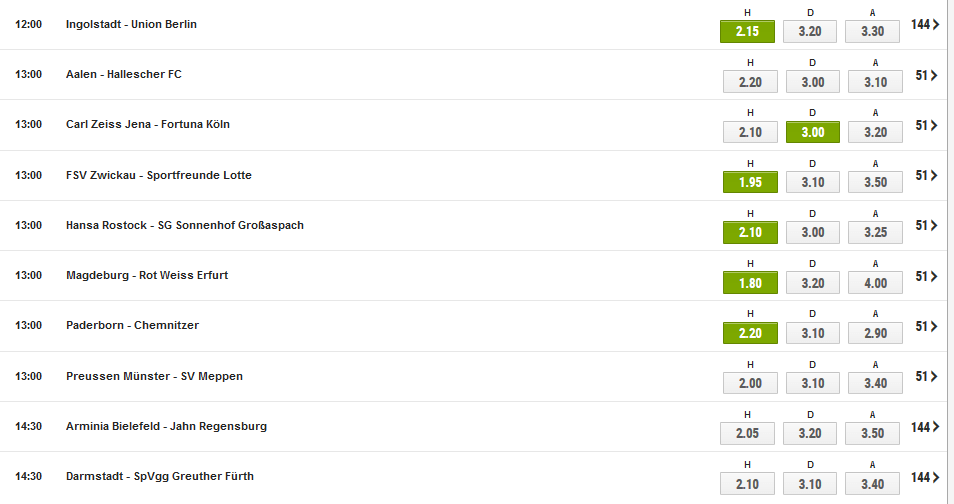
Task: Select home odds 2.10 for Darmstadt
Action: [x=747, y=484]
